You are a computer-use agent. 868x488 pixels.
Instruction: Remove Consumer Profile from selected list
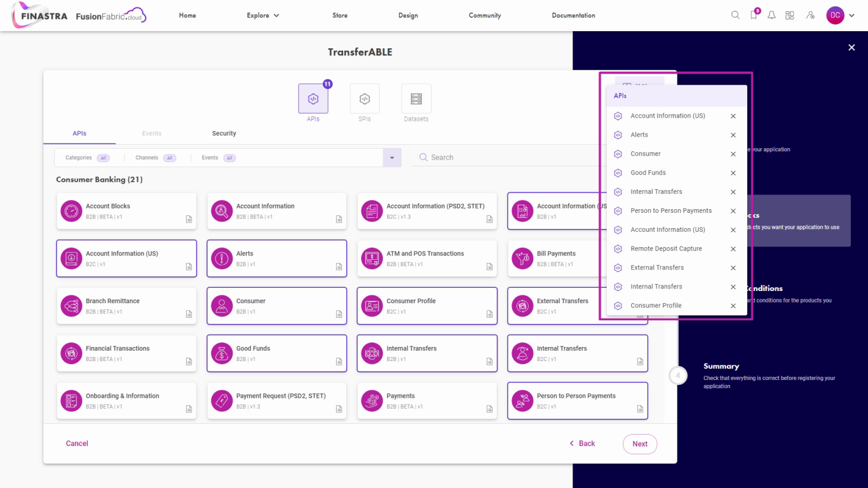pyautogui.click(x=733, y=306)
